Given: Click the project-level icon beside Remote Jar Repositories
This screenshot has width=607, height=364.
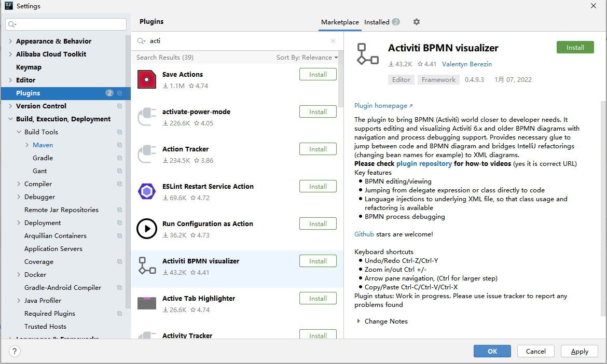Looking at the screenshot, I should point(120,209).
